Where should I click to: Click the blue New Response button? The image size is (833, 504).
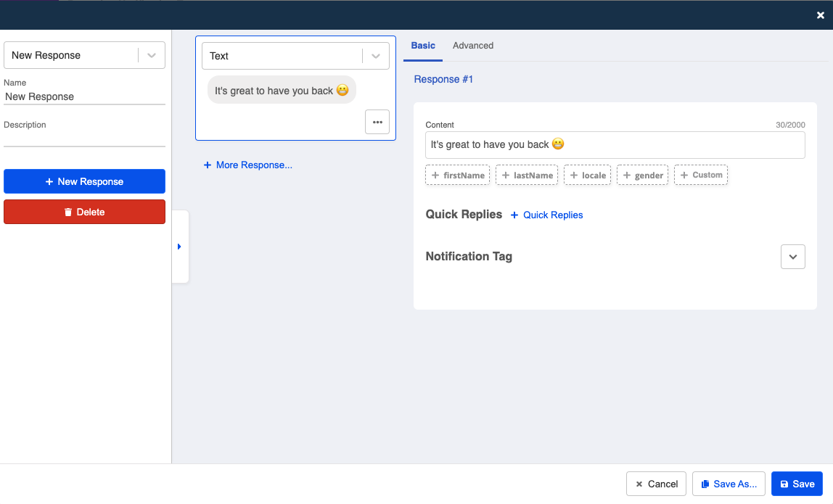coord(84,181)
